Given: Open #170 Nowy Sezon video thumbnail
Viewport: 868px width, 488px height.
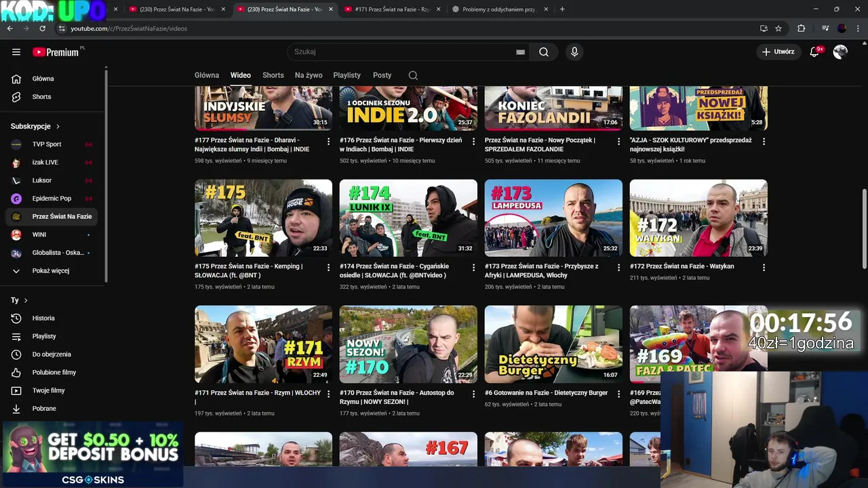Looking at the screenshot, I should pos(408,344).
